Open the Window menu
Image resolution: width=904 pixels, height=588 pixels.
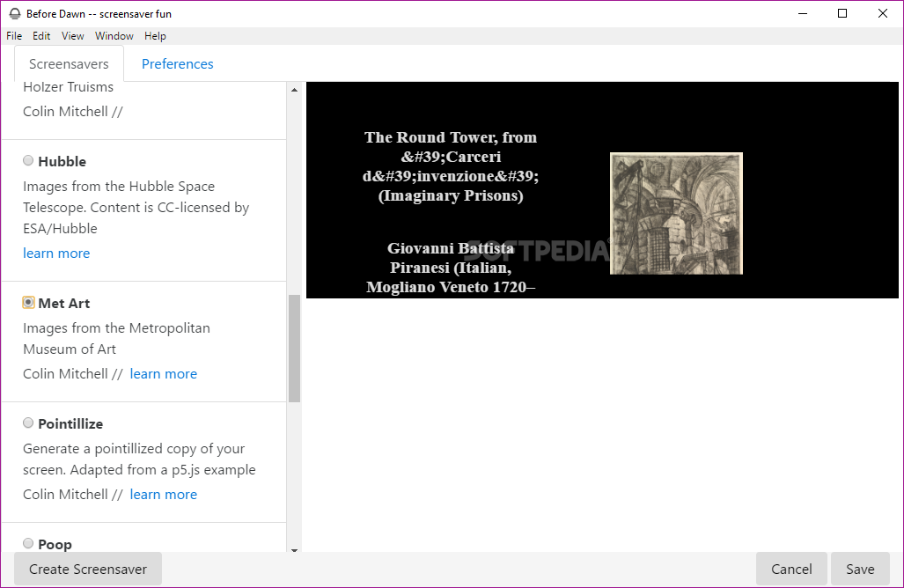pos(114,36)
